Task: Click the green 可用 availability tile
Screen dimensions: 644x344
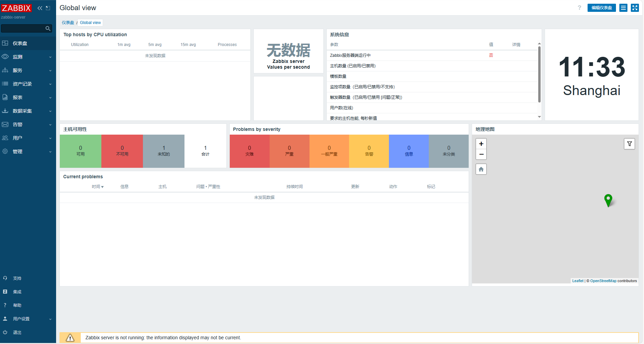Action: (80, 151)
